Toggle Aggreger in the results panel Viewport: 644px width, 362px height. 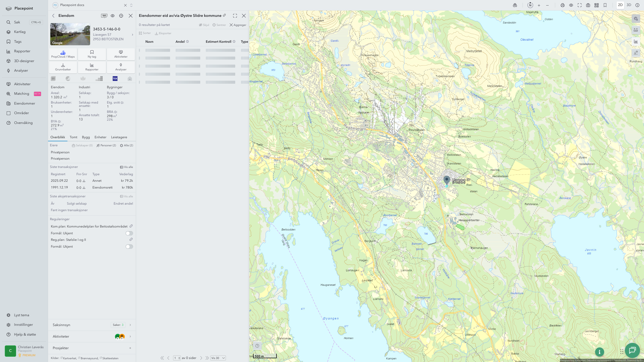point(238,25)
